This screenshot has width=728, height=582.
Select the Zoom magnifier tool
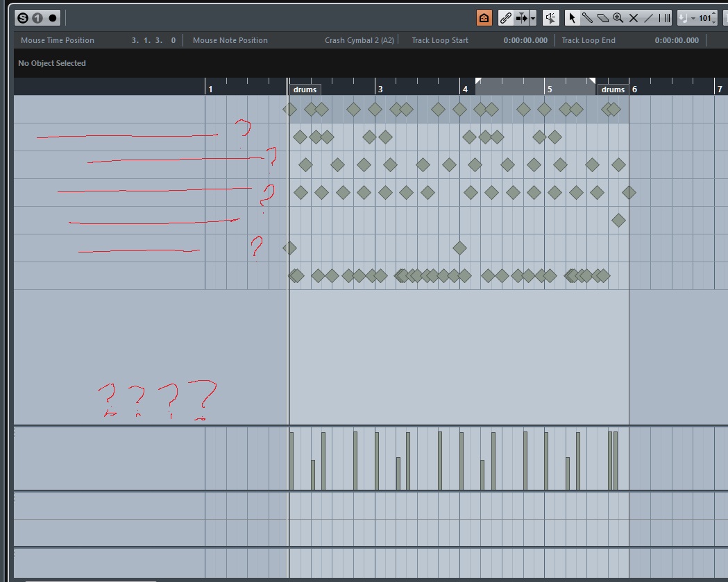(618, 18)
